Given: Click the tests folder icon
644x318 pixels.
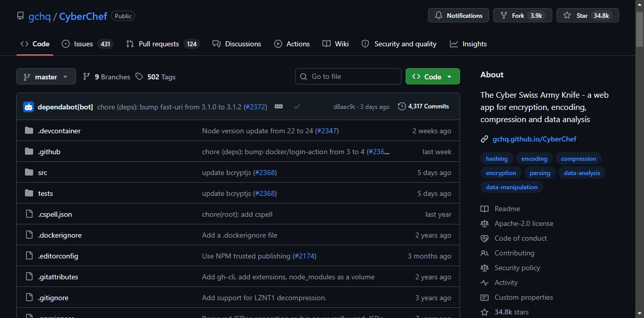Looking at the screenshot, I should (29, 193).
